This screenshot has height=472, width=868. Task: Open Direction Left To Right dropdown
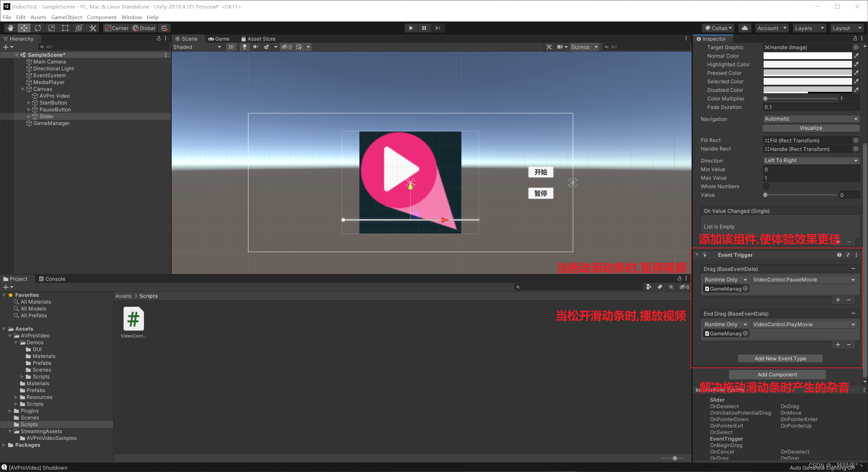coord(811,161)
